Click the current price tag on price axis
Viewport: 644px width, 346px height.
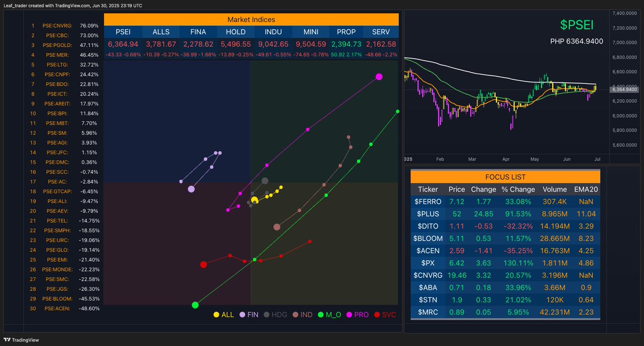click(624, 90)
